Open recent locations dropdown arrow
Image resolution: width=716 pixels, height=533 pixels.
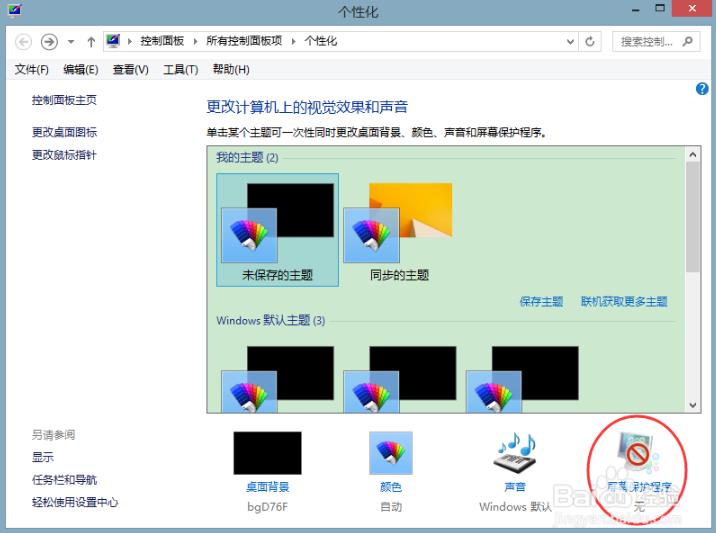click(x=71, y=42)
